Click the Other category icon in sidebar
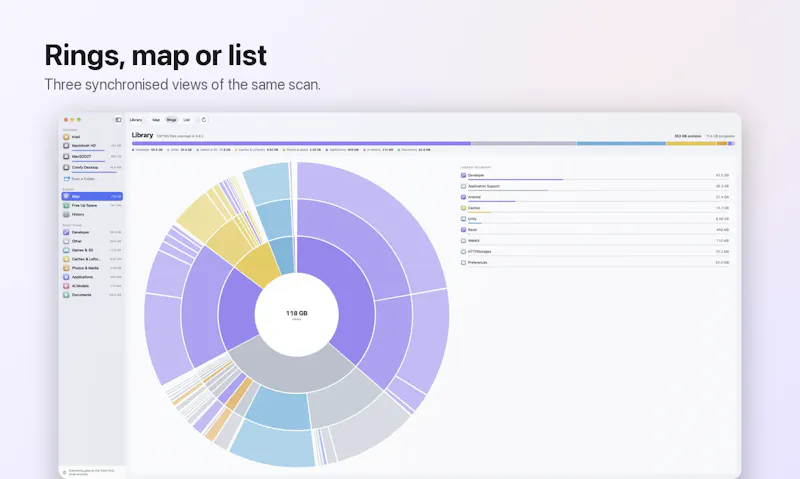 (66, 241)
